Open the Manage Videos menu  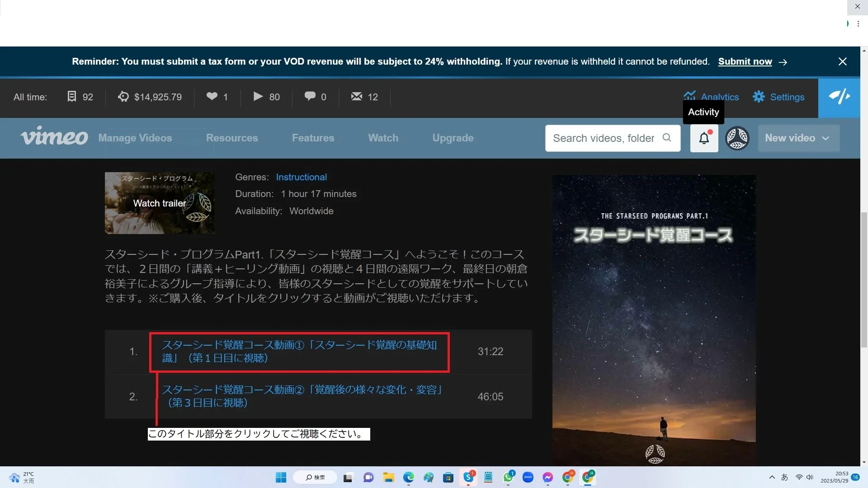point(135,138)
